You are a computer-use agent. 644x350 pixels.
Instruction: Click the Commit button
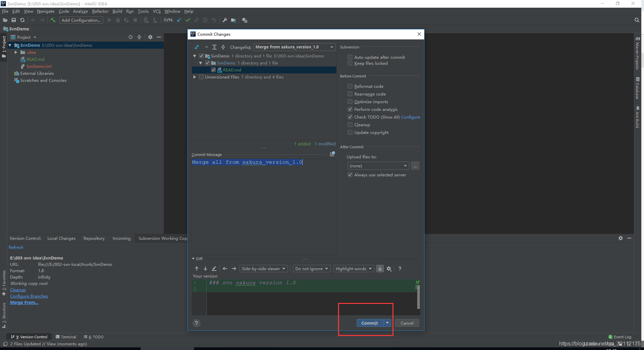(x=370, y=323)
